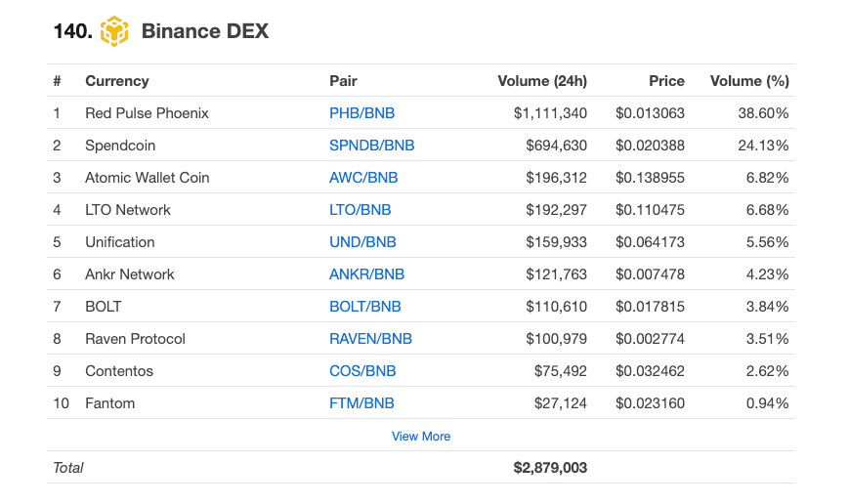Open the RAVEN/BNB pair link
Image resolution: width=849 pixels, height=504 pixels.
[x=370, y=339]
